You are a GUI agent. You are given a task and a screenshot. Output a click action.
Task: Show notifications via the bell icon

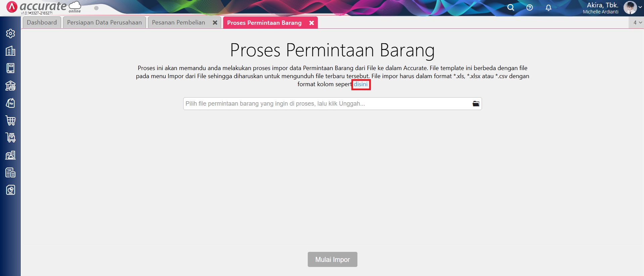pos(548,7)
